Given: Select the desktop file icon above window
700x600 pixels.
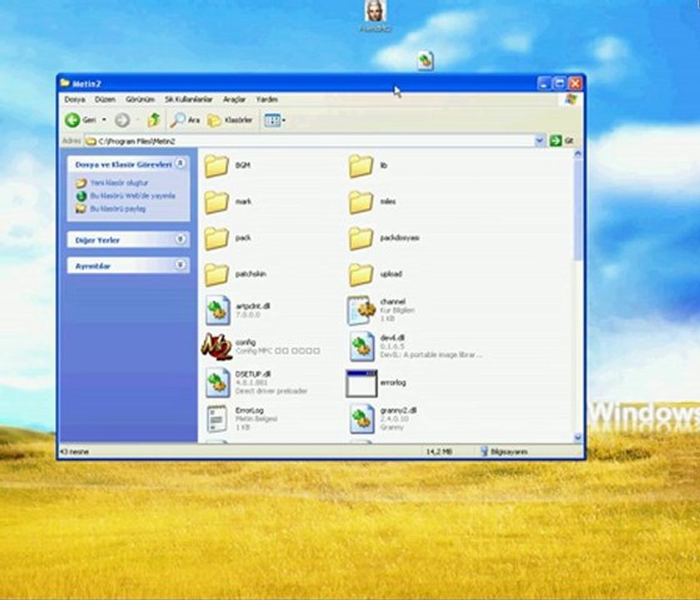Looking at the screenshot, I should [426, 61].
